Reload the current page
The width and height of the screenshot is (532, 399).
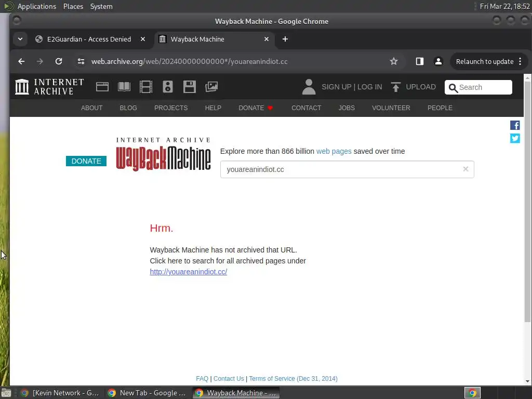click(59, 61)
